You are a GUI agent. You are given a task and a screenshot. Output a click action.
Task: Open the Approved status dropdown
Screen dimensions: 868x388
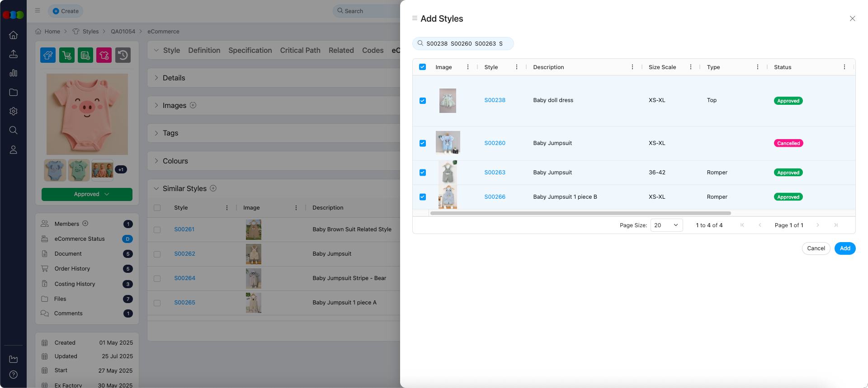pyautogui.click(x=87, y=194)
